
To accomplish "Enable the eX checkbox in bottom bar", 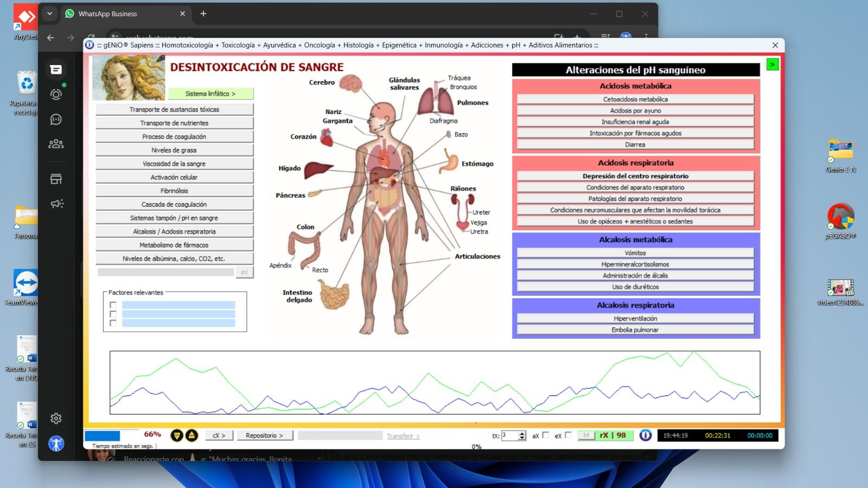I will 568,435.
